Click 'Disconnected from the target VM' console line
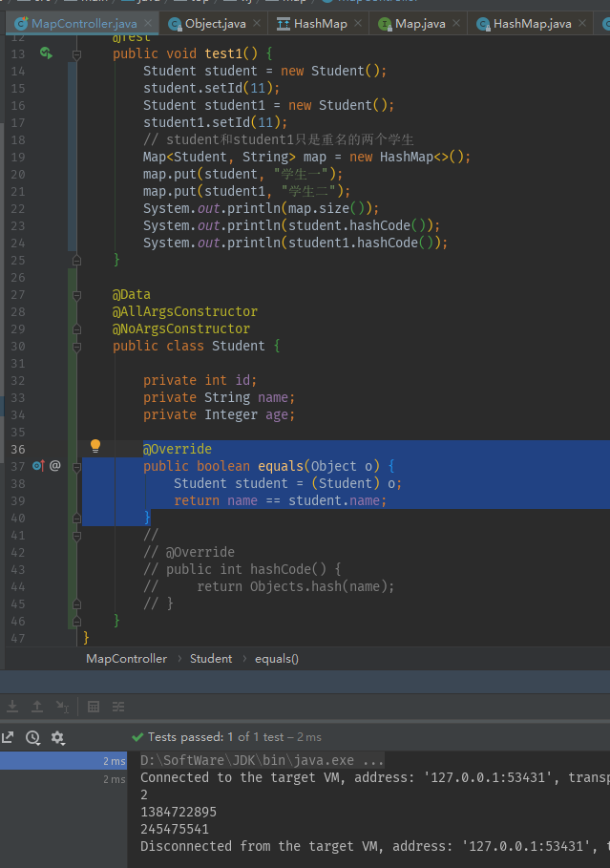610x868 pixels. pyautogui.click(x=375, y=846)
